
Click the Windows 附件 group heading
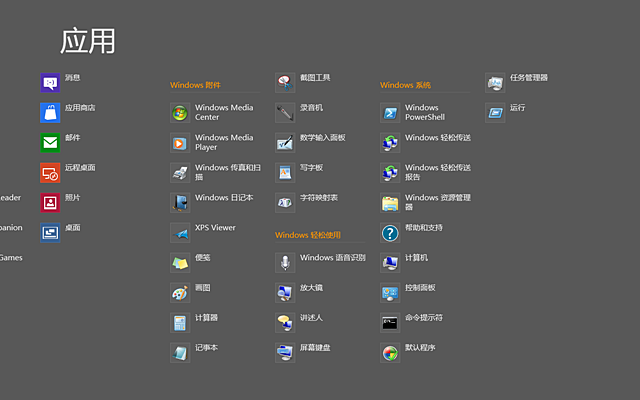[195, 85]
